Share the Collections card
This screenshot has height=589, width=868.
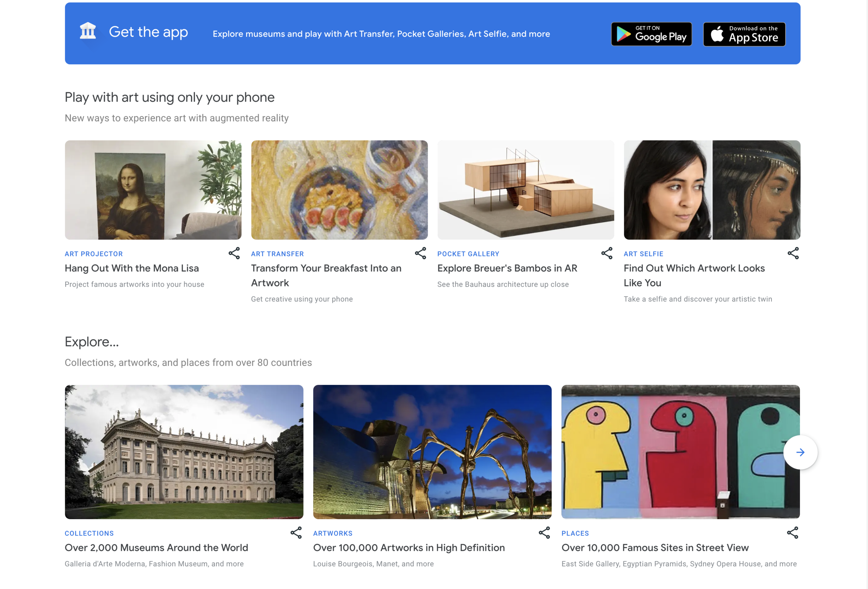tap(296, 533)
